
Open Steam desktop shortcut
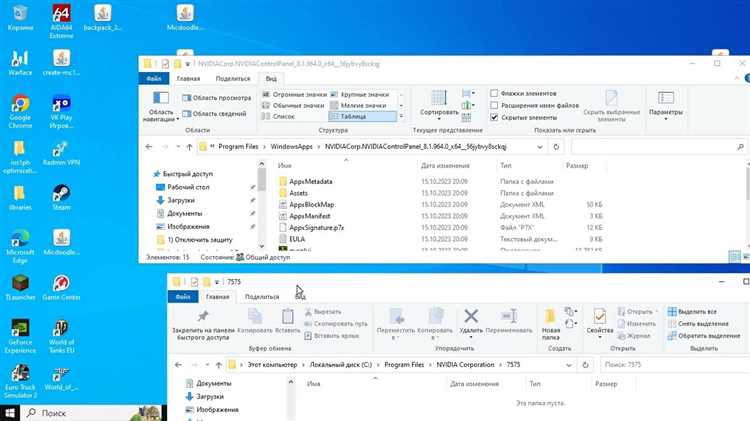coord(61,198)
